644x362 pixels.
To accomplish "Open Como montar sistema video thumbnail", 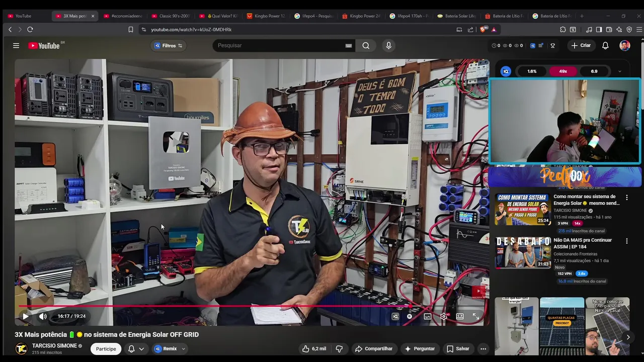I will pyautogui.click(x=523, y=209).
